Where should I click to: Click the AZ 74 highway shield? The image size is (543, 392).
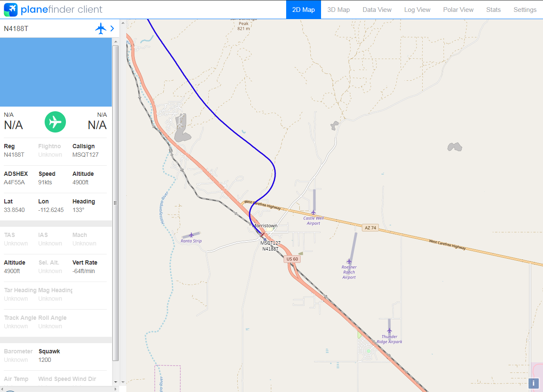point(370,228)
